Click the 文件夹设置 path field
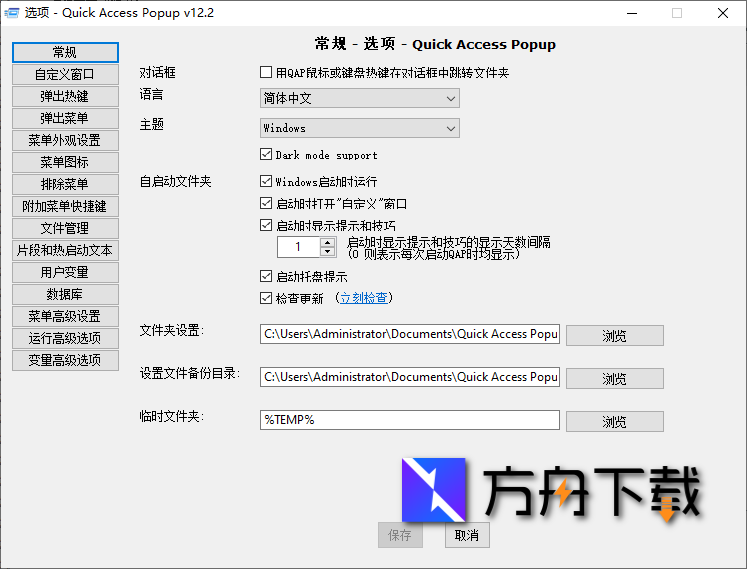 click(410, 334)
